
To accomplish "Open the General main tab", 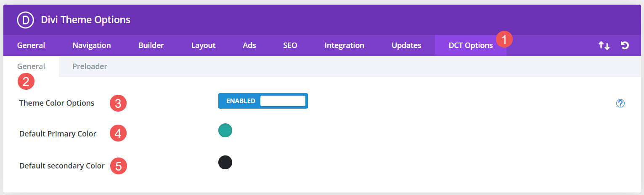I will 31,45.
